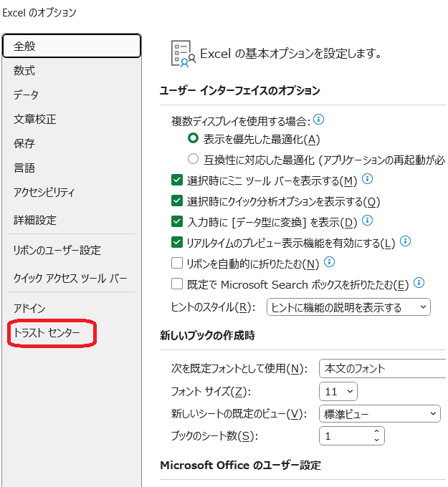Select 表示を優先した最適化 radio button

193,138
